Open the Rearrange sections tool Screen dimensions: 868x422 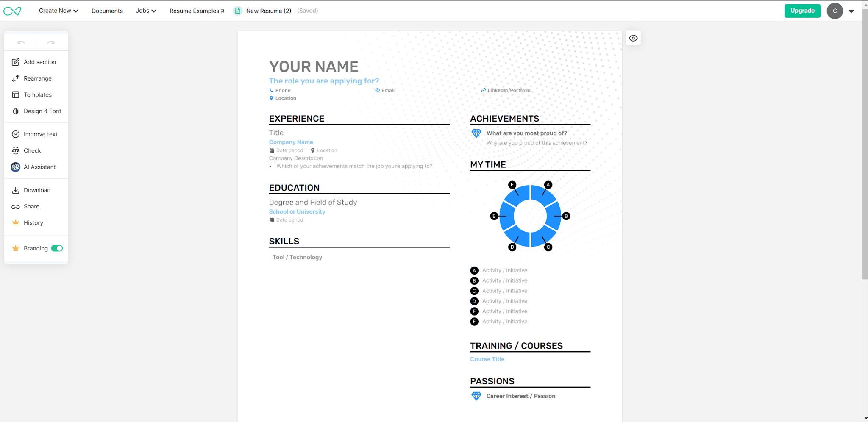coord(37,78)
